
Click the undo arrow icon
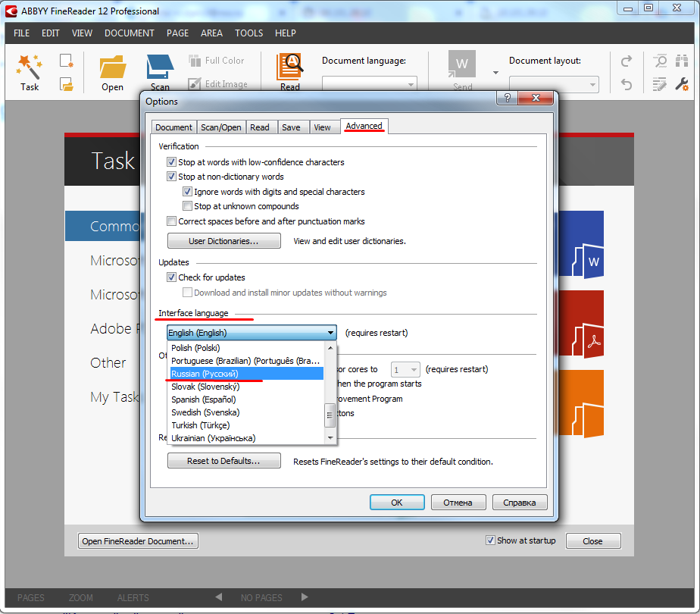626,84
